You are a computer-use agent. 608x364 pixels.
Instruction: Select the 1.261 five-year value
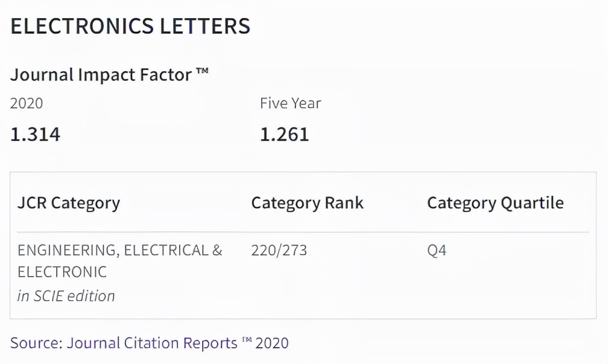pyautogui.click(x=285, y=134)
